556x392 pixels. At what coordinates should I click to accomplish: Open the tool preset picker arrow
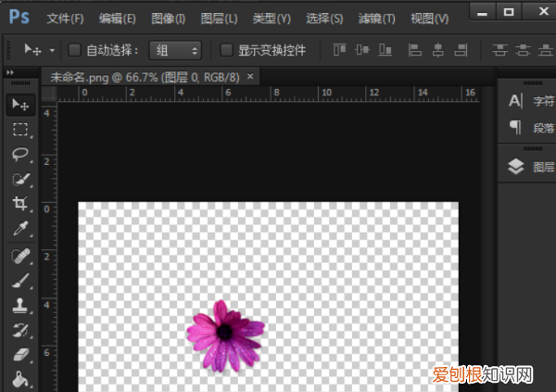pos(52,50)
